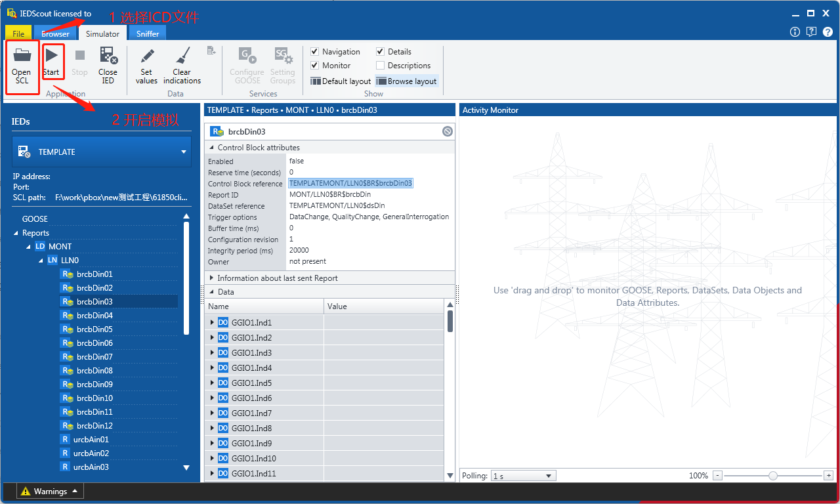Viewport: 840px width, 504px height.
Task: Start the simulation with the Start icon
Action: [51, 56]
